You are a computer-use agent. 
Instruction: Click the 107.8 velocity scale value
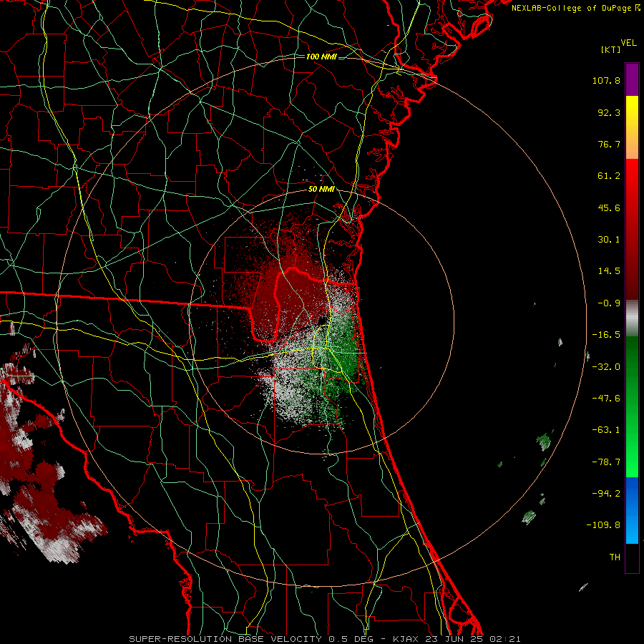coord(606,80)
